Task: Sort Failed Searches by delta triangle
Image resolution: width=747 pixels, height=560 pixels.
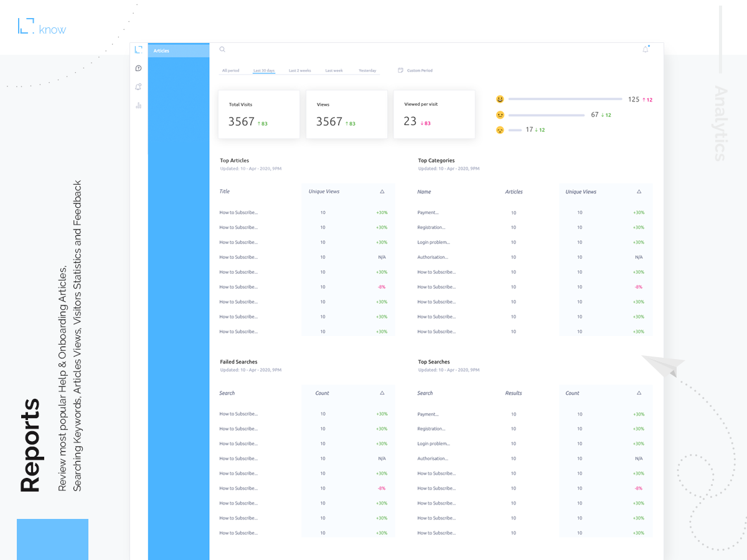Action: click(382, 393)
